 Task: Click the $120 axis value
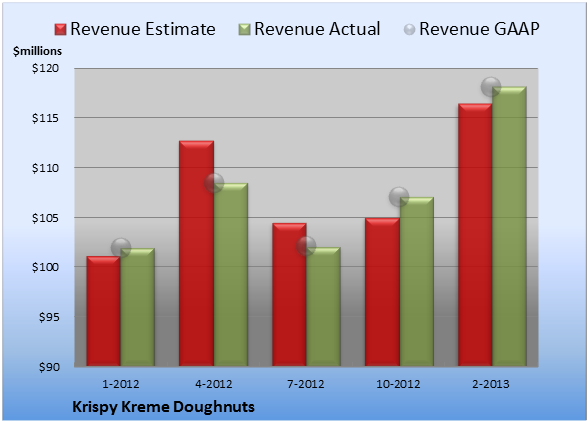pos(45,68)
